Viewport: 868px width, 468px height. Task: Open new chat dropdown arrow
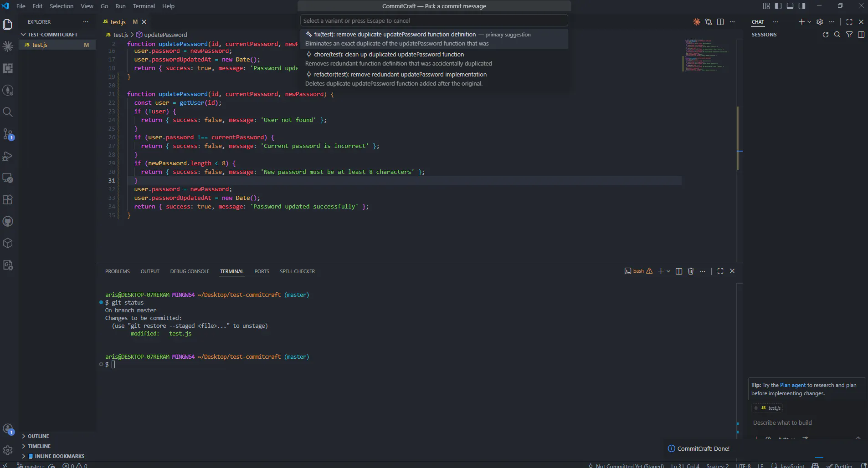click(809, 22)
